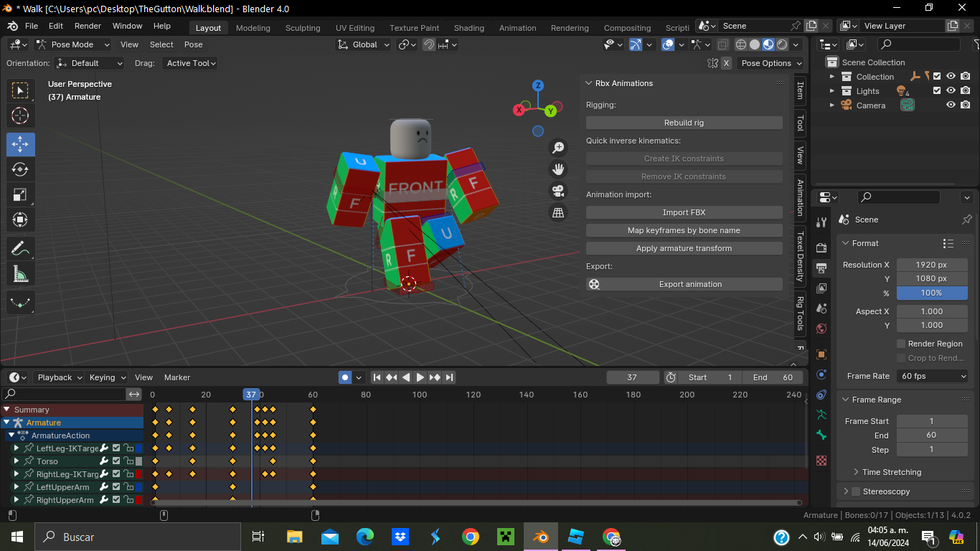The height and width of the screenshot is (551, 980).
Task: Toggle Torso channel checkbox in dope sheet
Action: pyautogui.click(x=116, y=461)
